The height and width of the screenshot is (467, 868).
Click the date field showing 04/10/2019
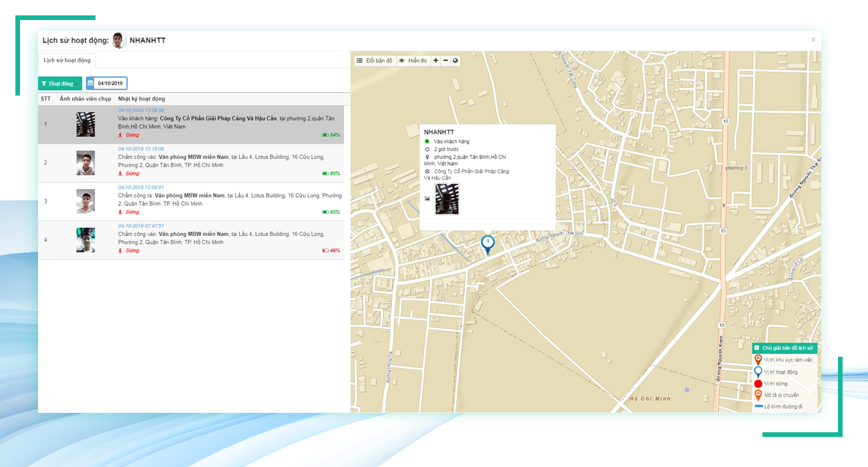(110, 84)
